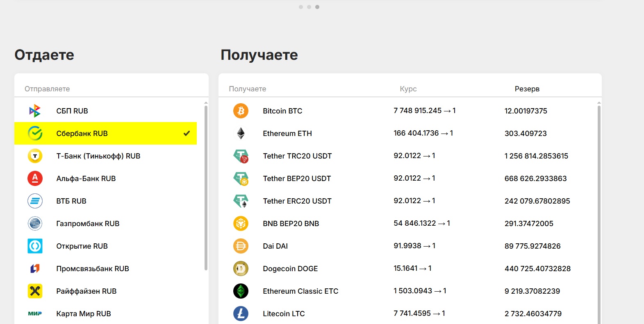Click the Litecoin LTC icon

(x=241, y=314)
